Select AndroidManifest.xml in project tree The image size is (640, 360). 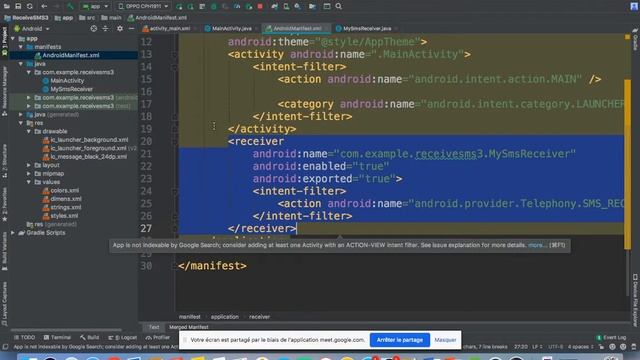(71, 55)
